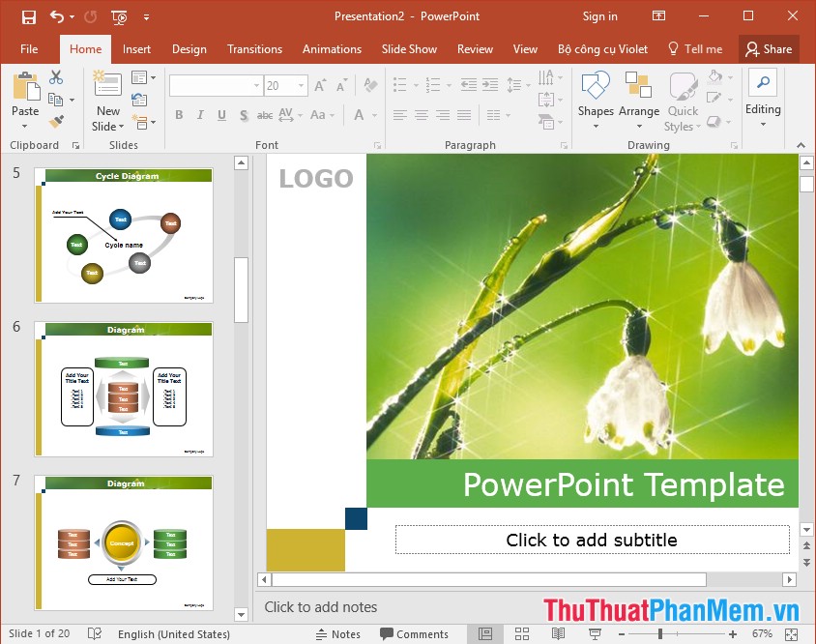Click the Share button
816x644 pixels.
[x=770, y=48]
